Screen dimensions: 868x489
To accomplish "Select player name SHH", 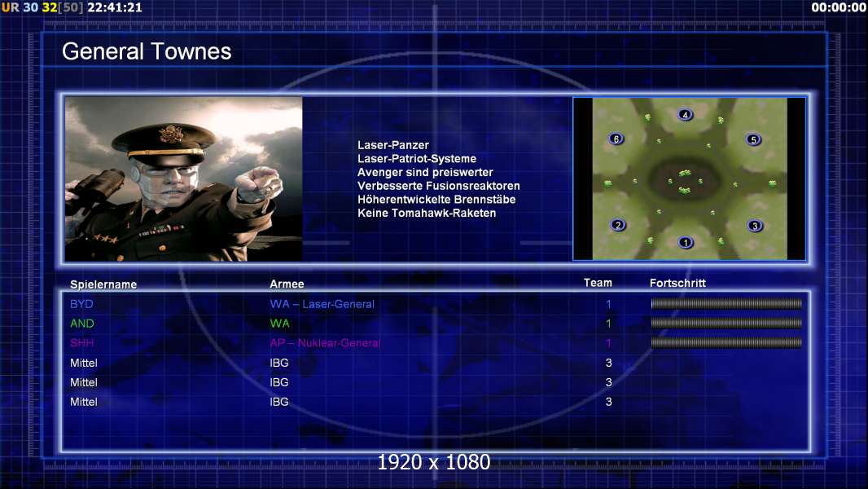I will click(x=82, y=343).
